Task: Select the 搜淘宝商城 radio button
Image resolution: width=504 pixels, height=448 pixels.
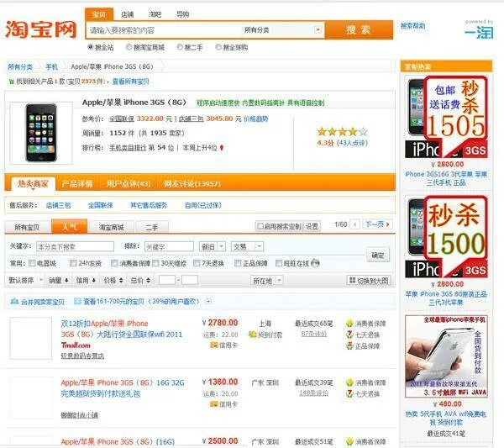Action: (x=129, y=47)
